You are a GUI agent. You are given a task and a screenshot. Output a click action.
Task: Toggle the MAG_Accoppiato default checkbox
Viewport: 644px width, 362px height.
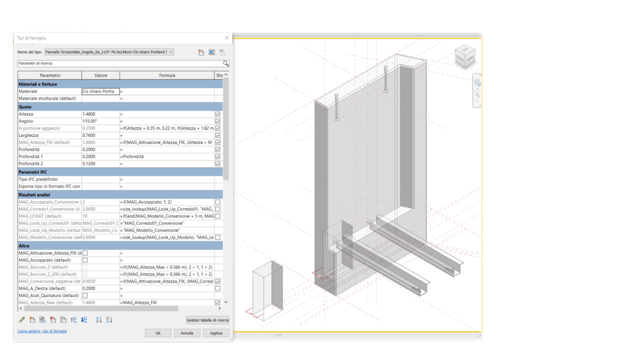85,260
